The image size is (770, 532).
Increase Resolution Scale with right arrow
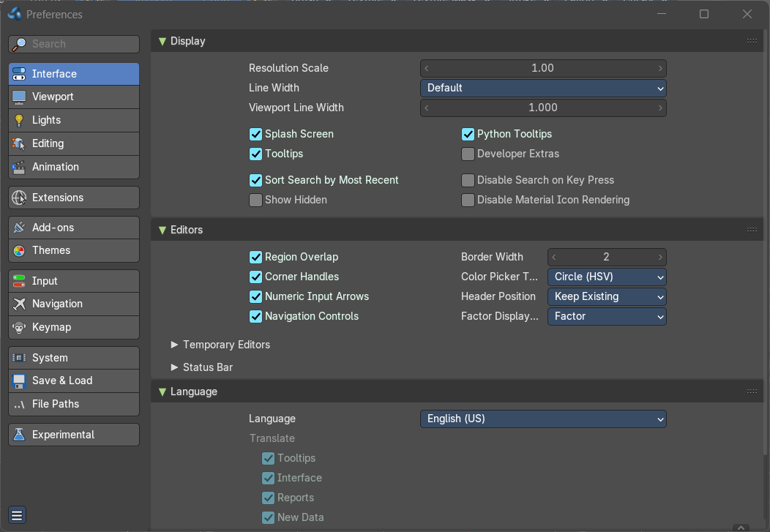[x=660, y=68]
